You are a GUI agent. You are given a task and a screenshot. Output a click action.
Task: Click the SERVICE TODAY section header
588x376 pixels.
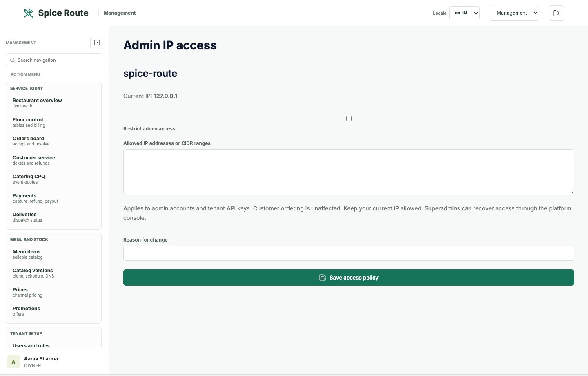[27, 88]
